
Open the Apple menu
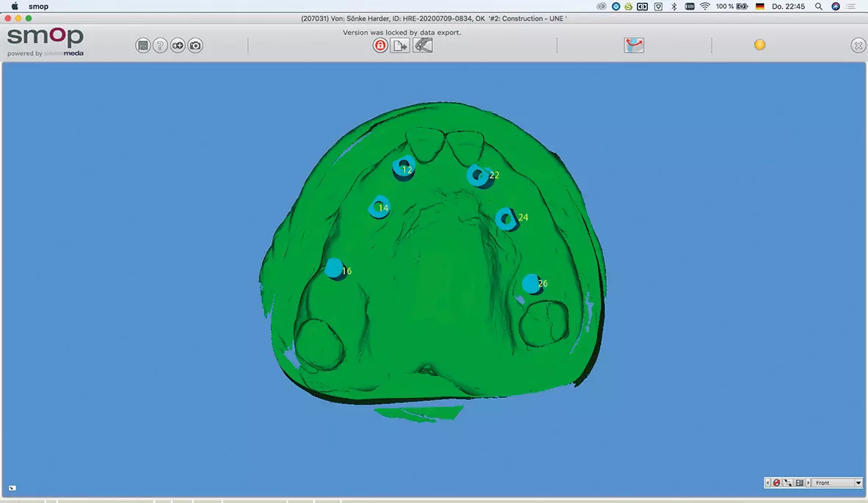[15, 7]
